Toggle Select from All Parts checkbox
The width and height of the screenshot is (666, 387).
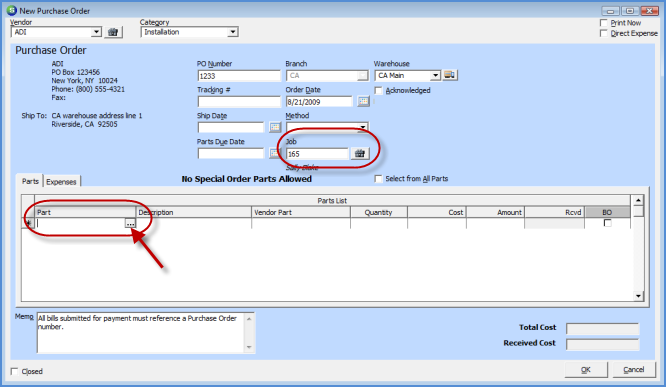click(378, 178)
